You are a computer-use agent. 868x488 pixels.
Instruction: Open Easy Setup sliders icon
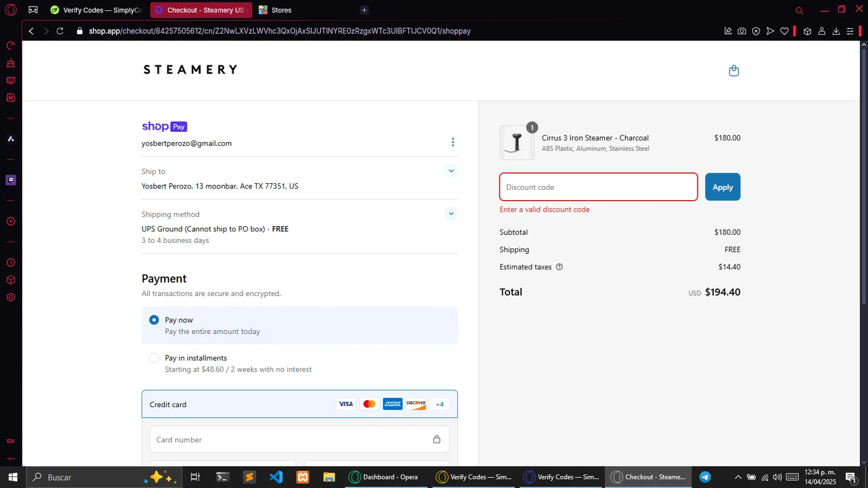click(x=850, y=31)
